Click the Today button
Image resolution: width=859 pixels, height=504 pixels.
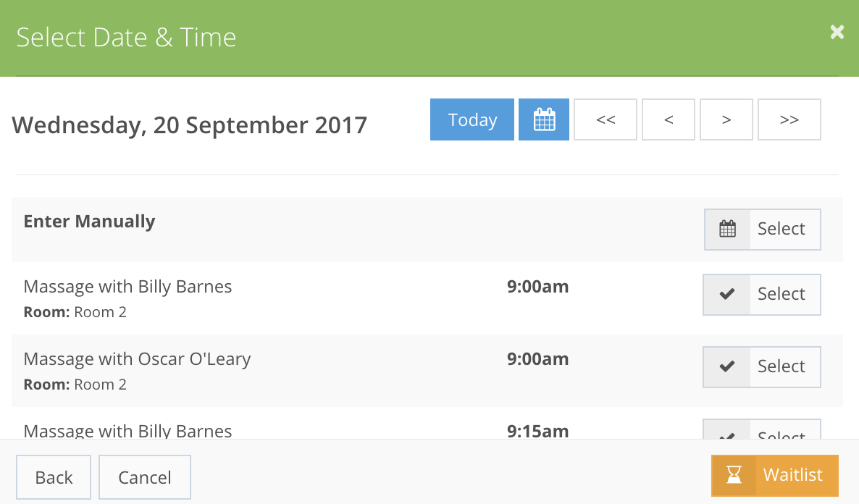point(472,119)
